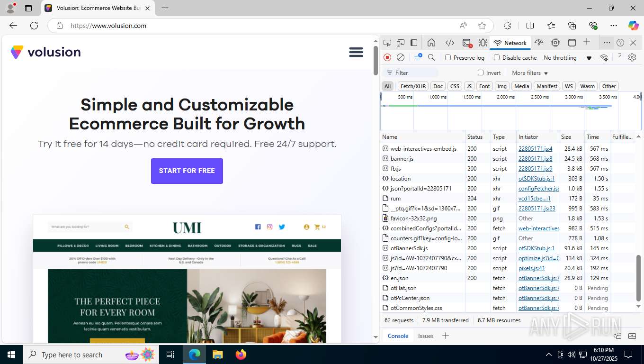The image size is (644, 364).
Task: Switch to the Network tab
Action: coord(510,43)
